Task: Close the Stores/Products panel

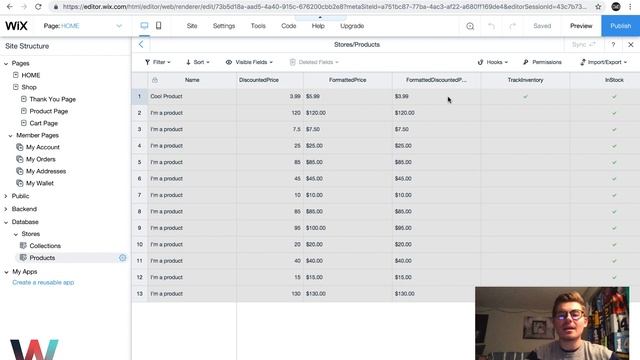Action: coord(631,45)
